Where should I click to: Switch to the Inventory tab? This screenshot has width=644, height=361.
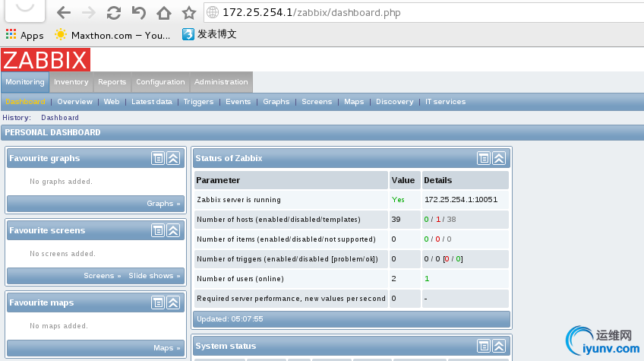(71, 82)
